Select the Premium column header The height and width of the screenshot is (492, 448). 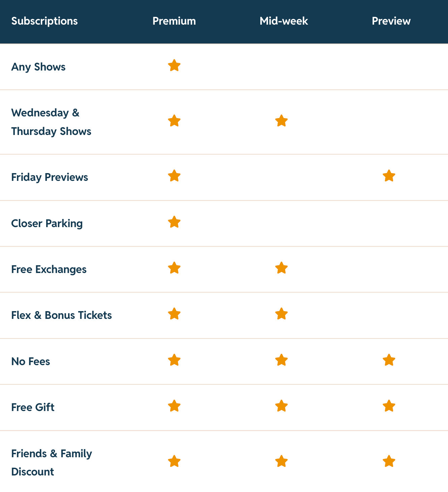click(174, 21)
